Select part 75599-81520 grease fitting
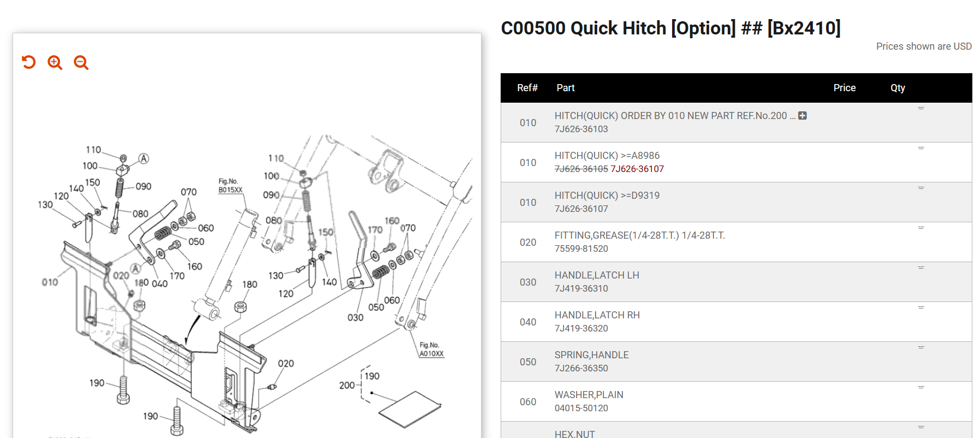The width and height of the screenshot is (980, 438). point(581,248)
